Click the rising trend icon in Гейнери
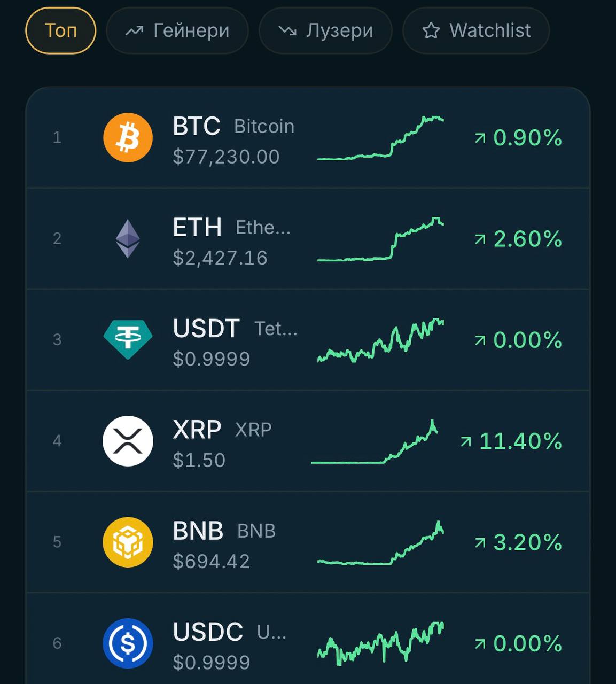Viewport: 616px width, 684px height. 134,31
